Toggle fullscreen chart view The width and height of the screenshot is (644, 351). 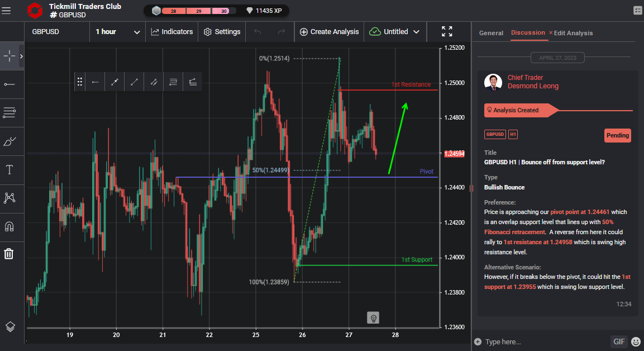pos(447,31)
